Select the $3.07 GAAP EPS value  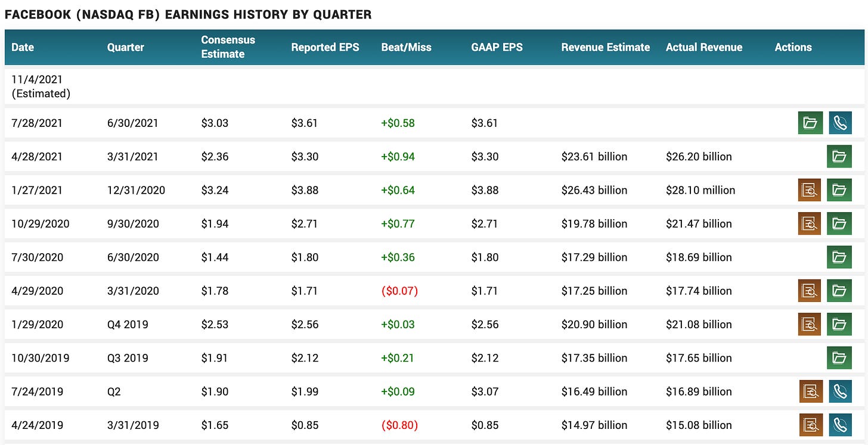coord(485,392)
